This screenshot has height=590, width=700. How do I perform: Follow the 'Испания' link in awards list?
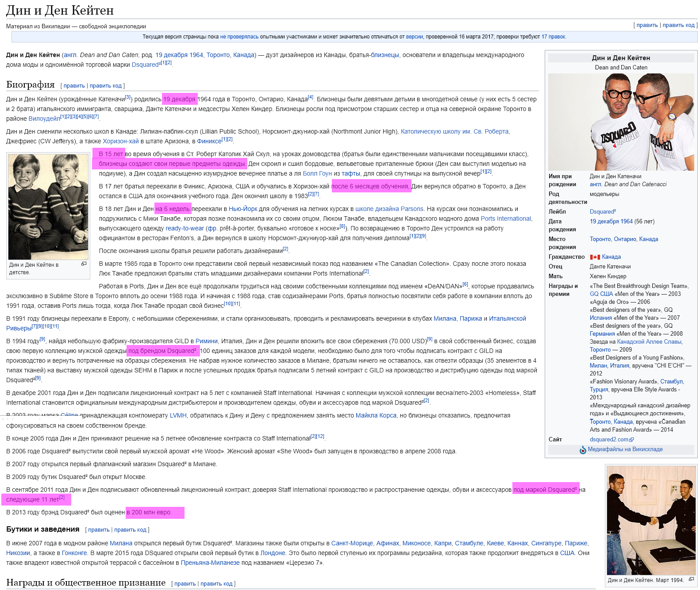pos(601,318)
